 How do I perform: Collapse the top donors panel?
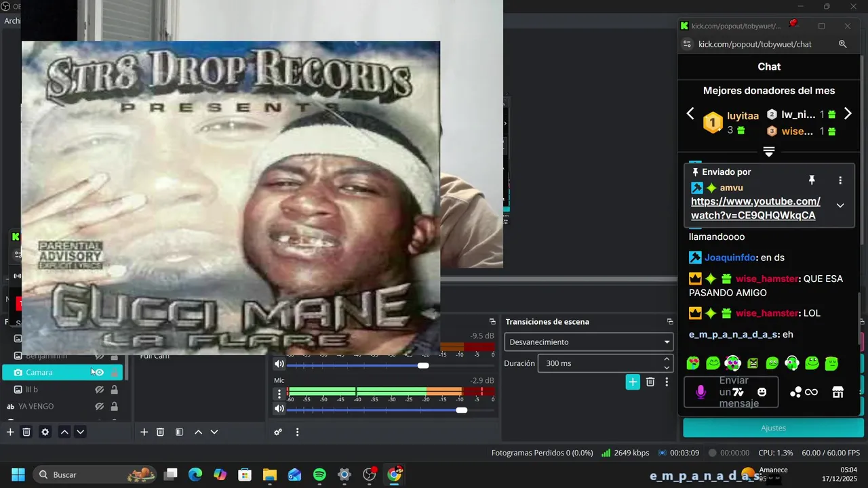coord(768,151)
